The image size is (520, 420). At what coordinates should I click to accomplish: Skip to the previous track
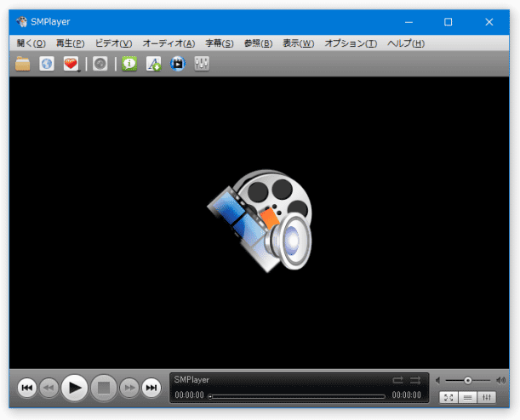click(26, 389)
